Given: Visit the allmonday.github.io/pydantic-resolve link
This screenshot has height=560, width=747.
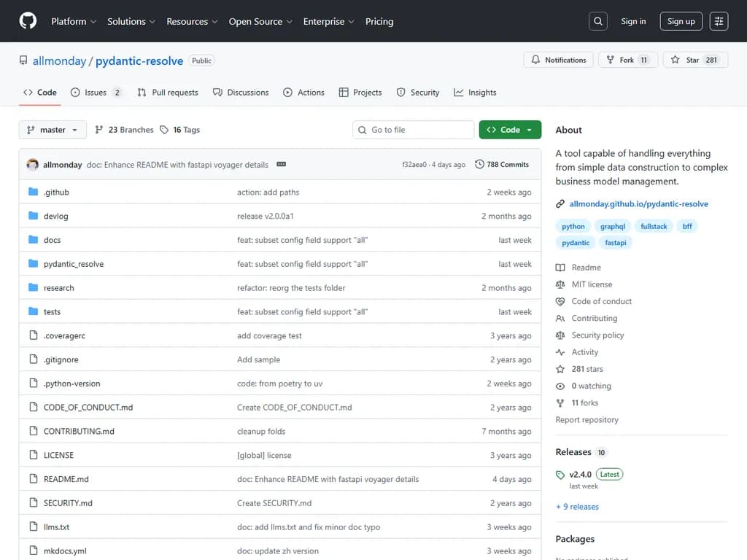Looking at the screenshot, I should pos(639,203).
